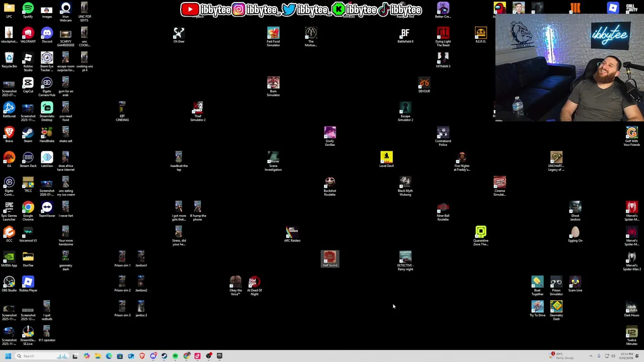Open 'headbutt the tap' video file
This screenshot has width=644, height=362.
179,161
